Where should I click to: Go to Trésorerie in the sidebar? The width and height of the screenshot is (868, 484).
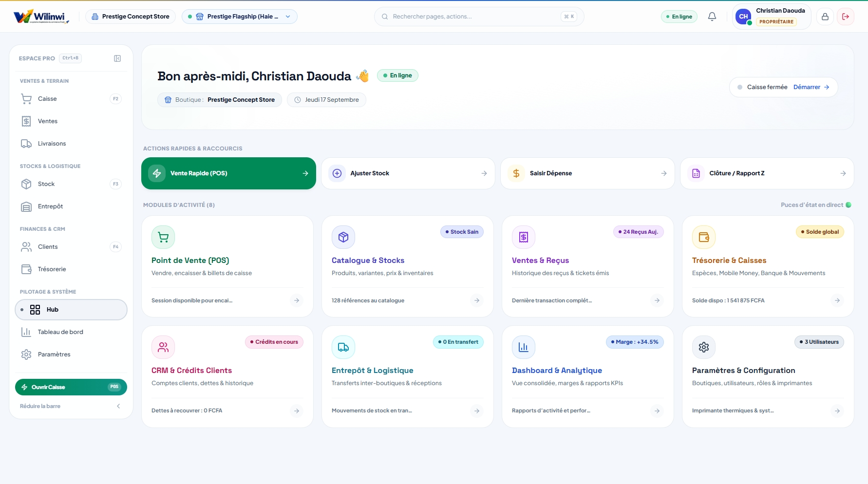(71, 269)
